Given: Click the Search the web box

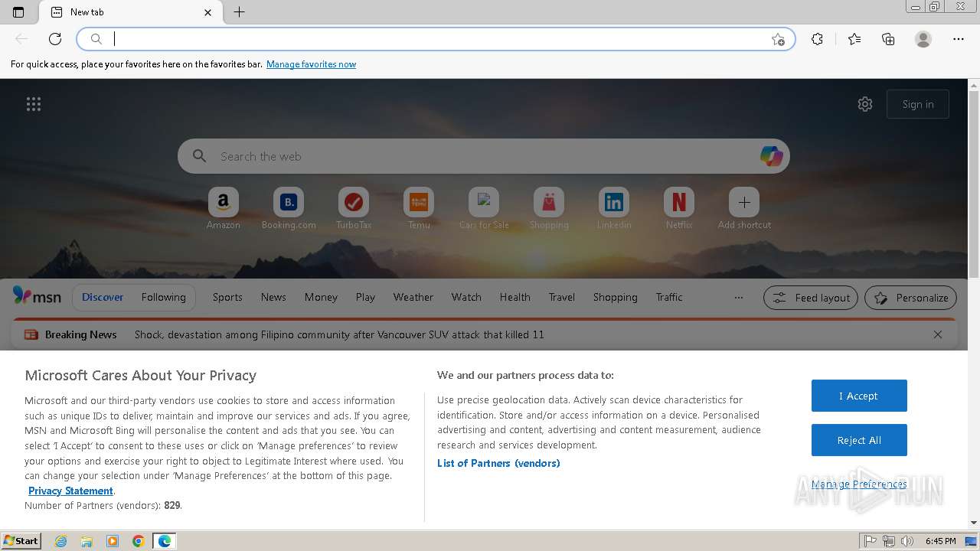Looking at the screenshot, I should point(484,156).
